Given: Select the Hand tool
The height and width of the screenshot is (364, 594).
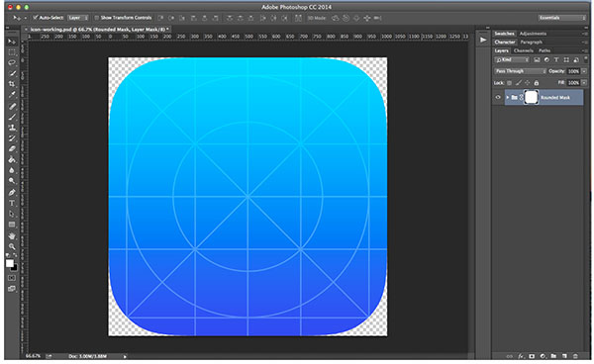Looking at the screenshot, I should pos(12,236).
